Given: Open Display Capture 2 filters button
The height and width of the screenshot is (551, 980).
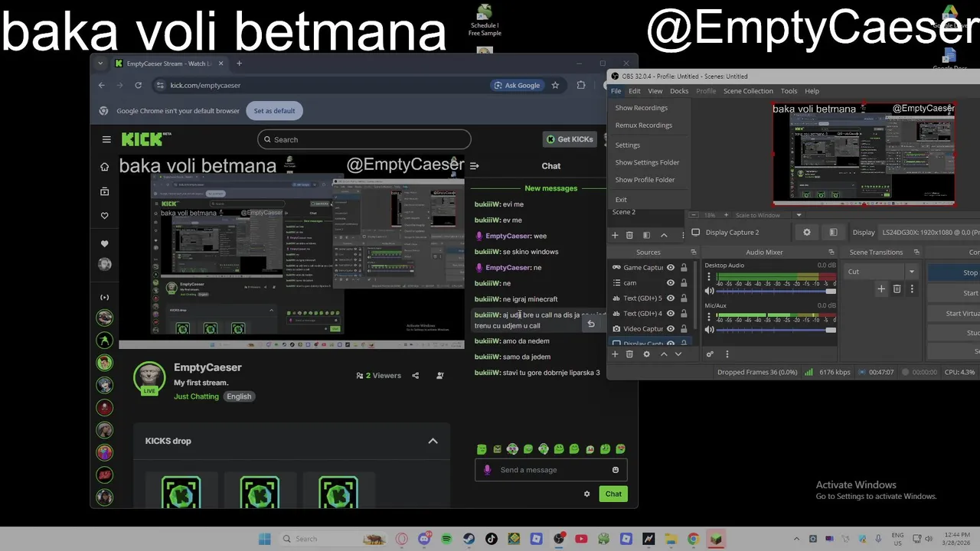Looking at the screenshot, I should [x=833, y=232].
